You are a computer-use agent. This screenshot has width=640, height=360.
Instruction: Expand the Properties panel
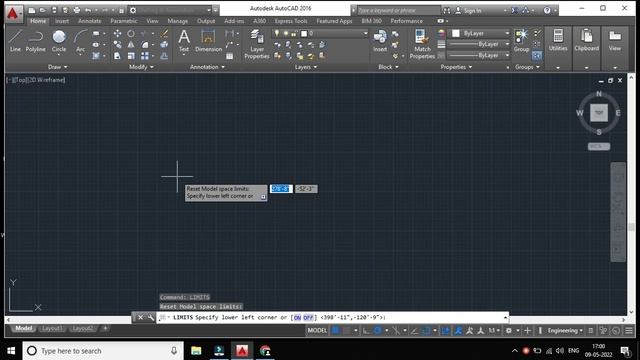point(456,67)
